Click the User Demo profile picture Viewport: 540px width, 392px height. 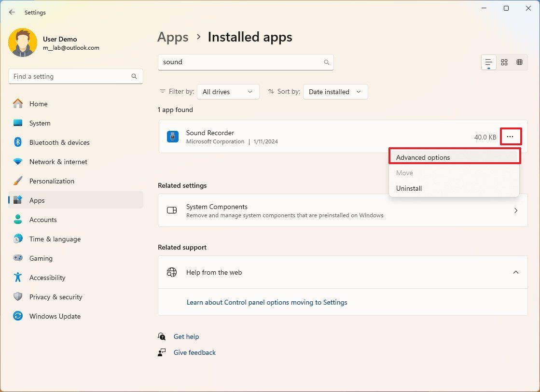pos(23,42)
